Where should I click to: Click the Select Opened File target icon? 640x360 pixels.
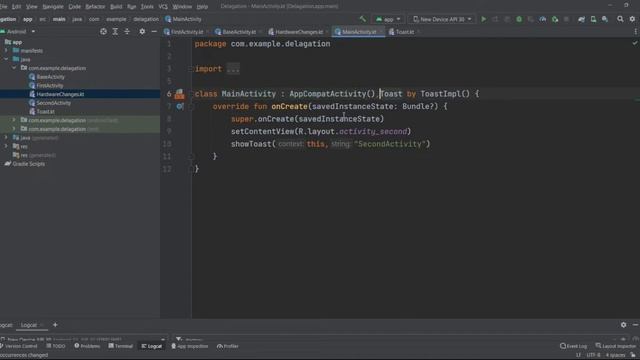coord(103,31)
